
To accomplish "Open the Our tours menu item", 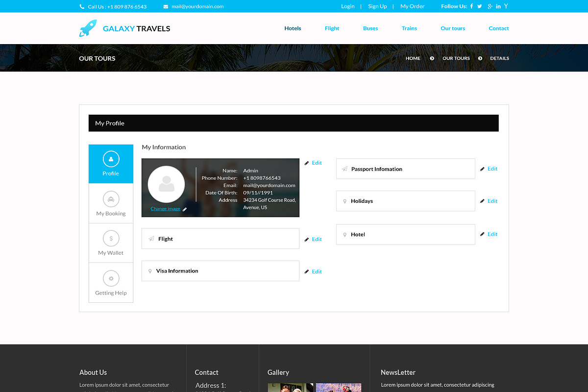I will pos(453,28).
